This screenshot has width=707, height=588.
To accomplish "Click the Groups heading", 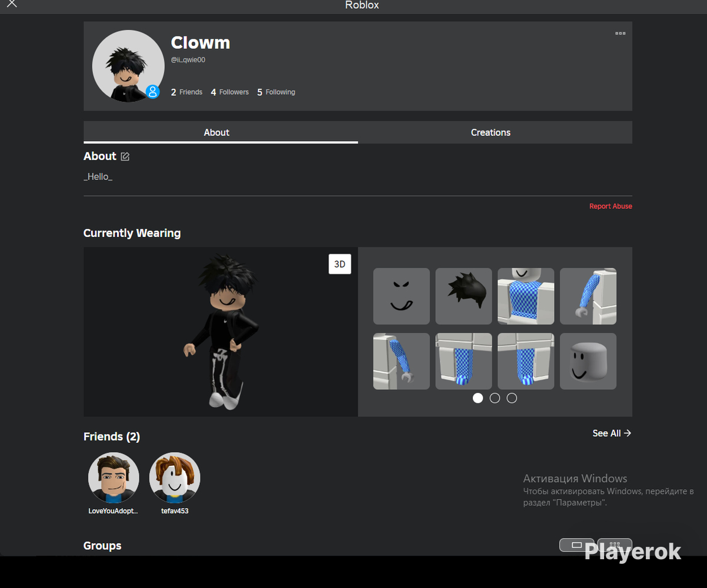I will (x=102, y=546).
